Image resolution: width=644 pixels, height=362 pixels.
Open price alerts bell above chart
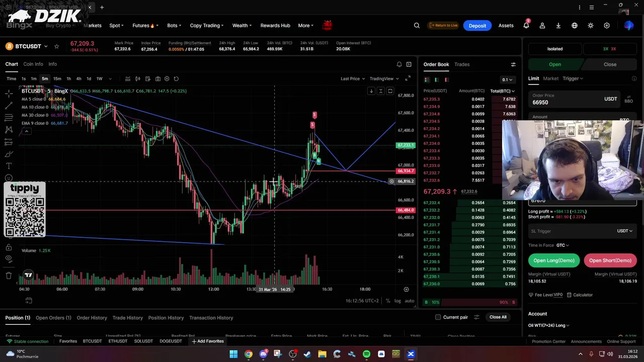point(399,64)
